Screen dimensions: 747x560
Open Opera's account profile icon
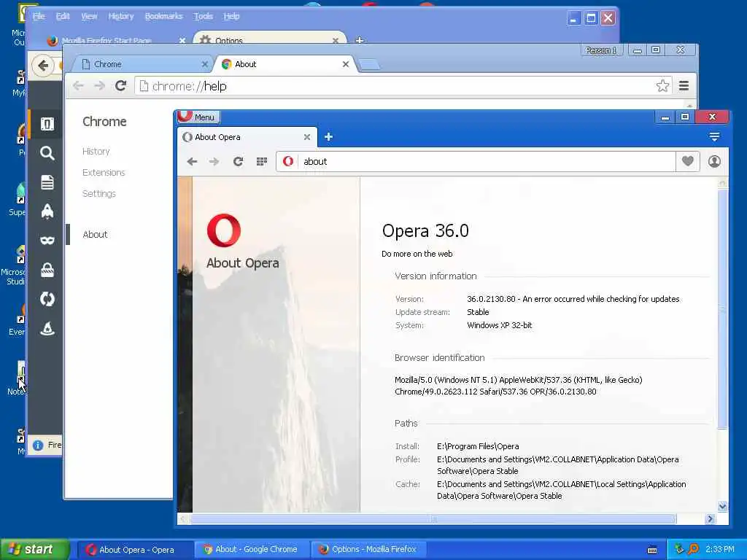[714, 161]
